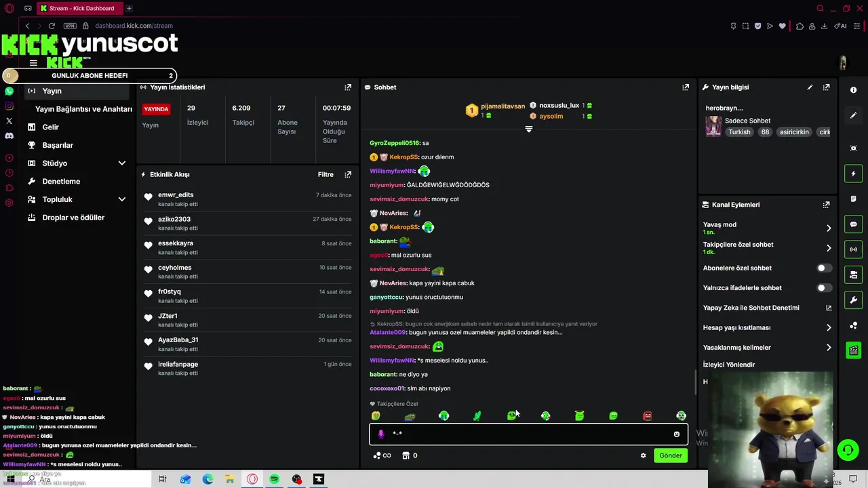The image size is (868, 488).
Task: Click the green clapperboard icon in the right rail
Action: pyautogui.click(x=854, y=350)
